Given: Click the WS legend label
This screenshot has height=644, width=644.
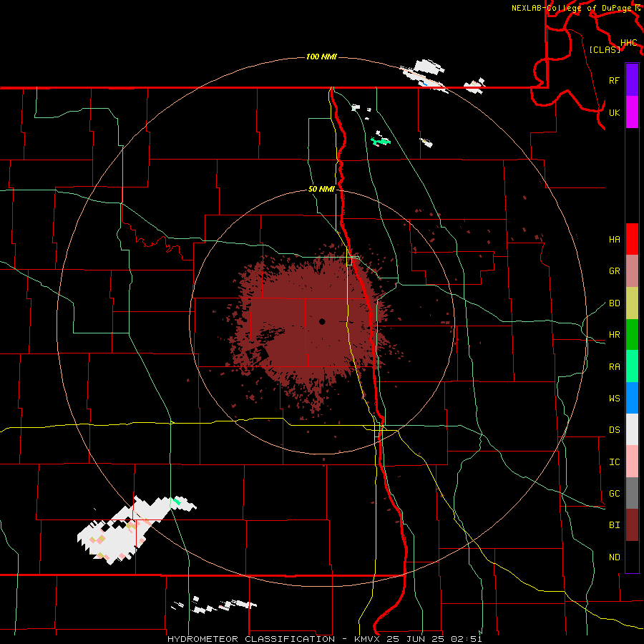Looking at the screenshot, I should coord(614,398).
